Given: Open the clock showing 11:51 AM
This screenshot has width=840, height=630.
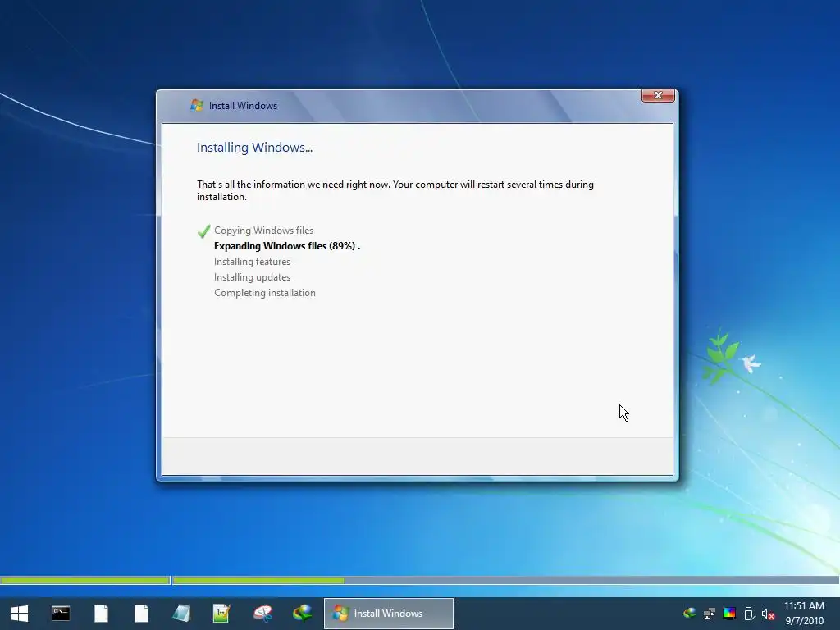Looking at the screenshot, I should [x=804, y=606].
